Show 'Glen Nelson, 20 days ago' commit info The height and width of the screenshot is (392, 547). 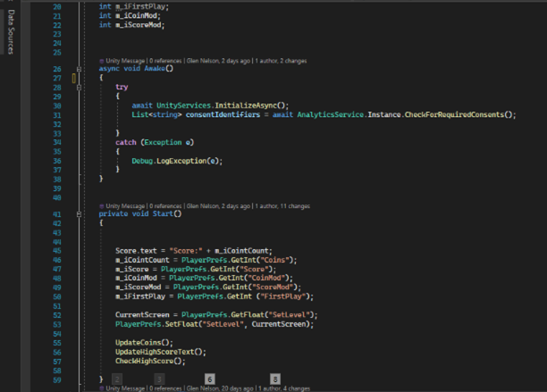[x=220, y=388]
